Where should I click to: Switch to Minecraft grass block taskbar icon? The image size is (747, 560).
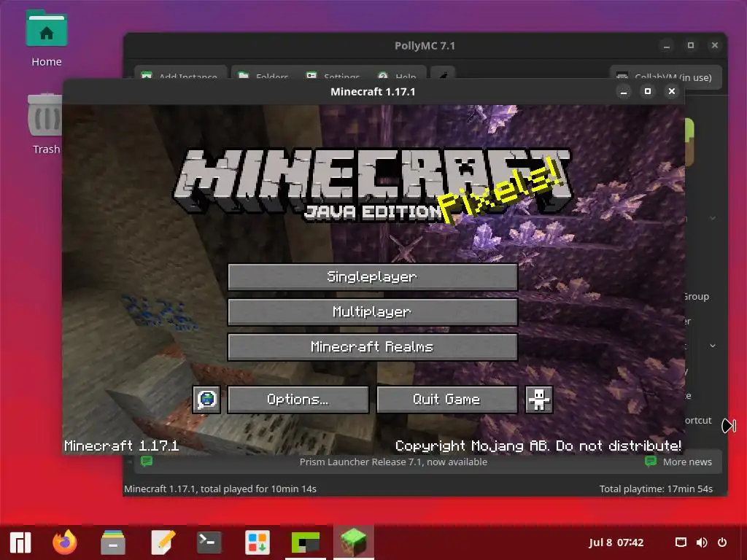click(x=354, y=542)
